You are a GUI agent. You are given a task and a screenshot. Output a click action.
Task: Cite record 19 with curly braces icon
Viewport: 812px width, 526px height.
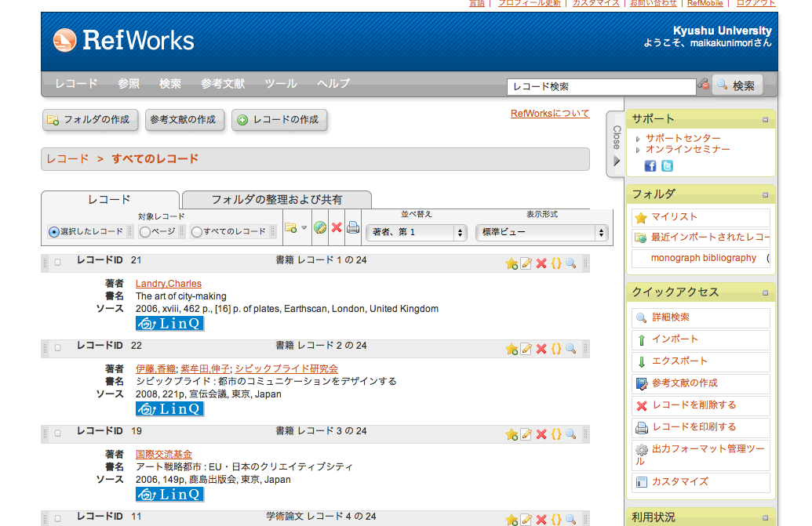point(556,434)
